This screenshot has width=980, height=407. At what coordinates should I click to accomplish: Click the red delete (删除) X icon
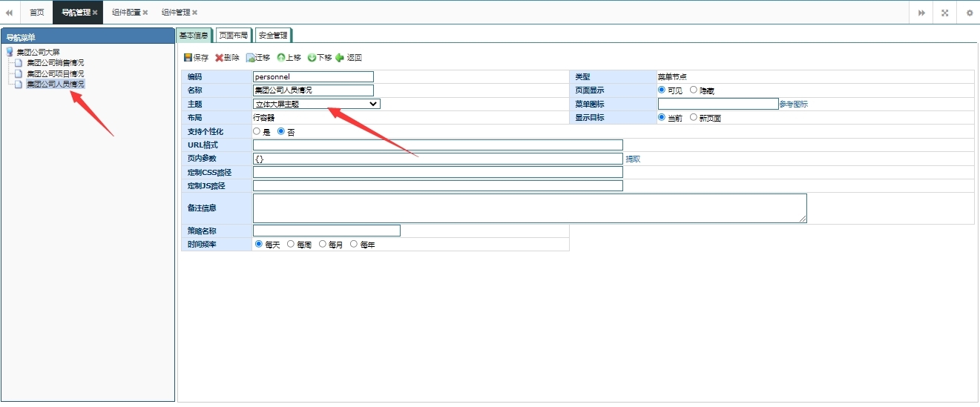(220, 58)
